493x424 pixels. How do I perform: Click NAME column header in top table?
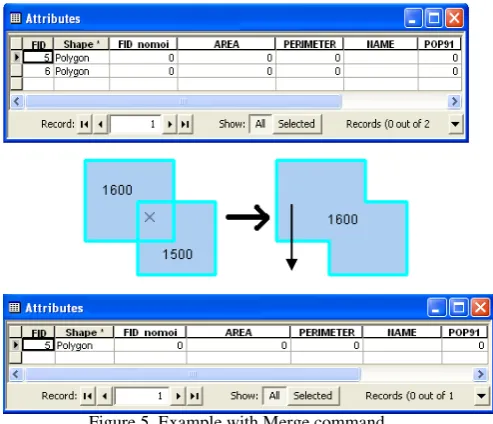tap(380, 44)
